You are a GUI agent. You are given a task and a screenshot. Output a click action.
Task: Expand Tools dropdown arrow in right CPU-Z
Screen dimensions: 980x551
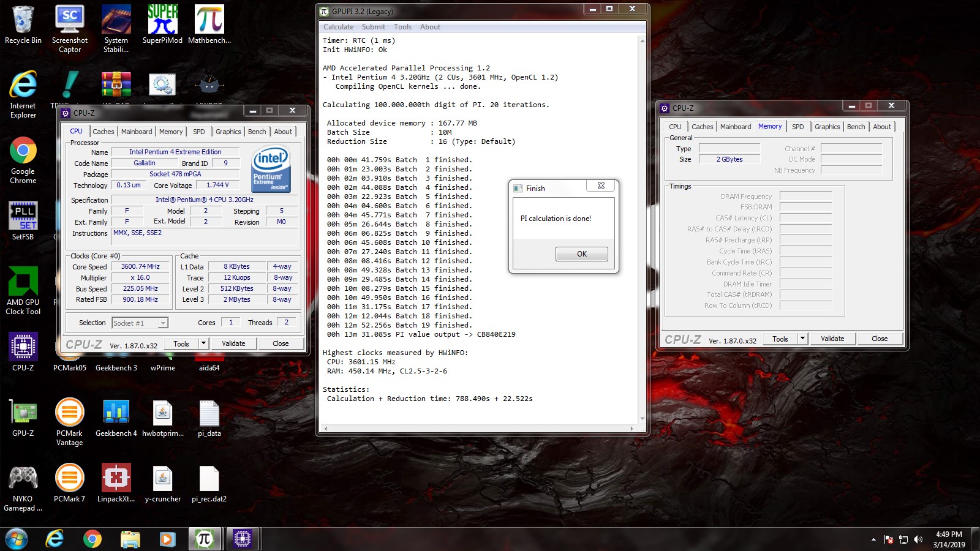click(x=803, y=339)
